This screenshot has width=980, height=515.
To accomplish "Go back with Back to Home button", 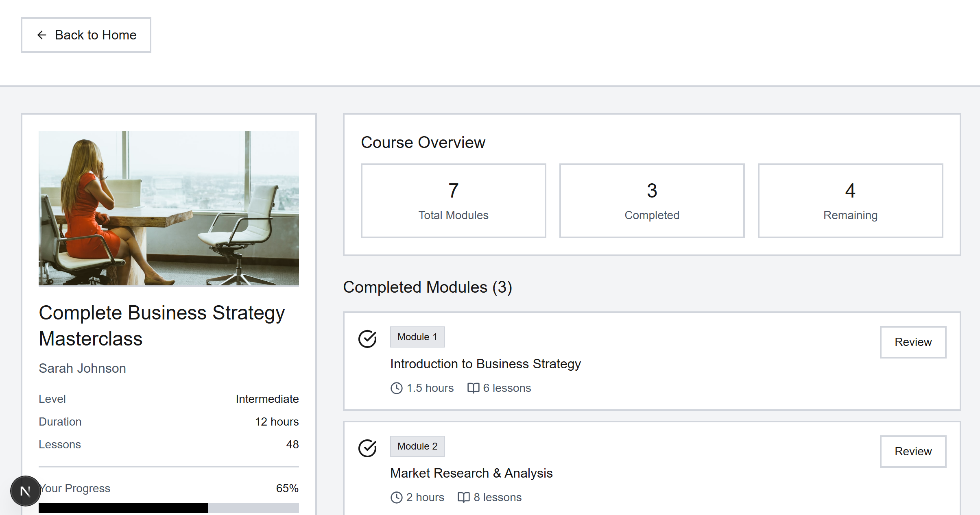I will coord(86,35).
